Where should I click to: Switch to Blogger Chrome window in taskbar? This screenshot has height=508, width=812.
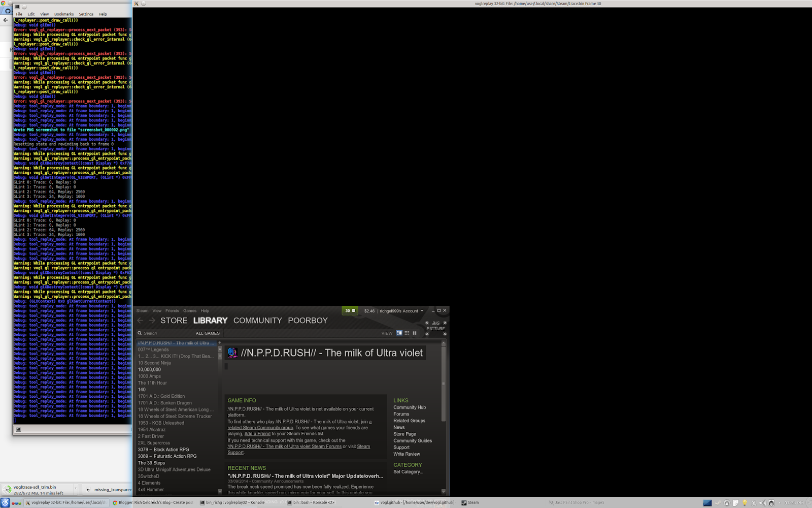[x=153, y=503]
